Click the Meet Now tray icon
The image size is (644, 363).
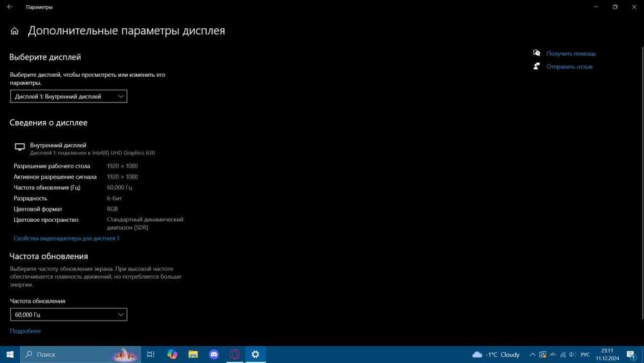click(x=542, y=355)
